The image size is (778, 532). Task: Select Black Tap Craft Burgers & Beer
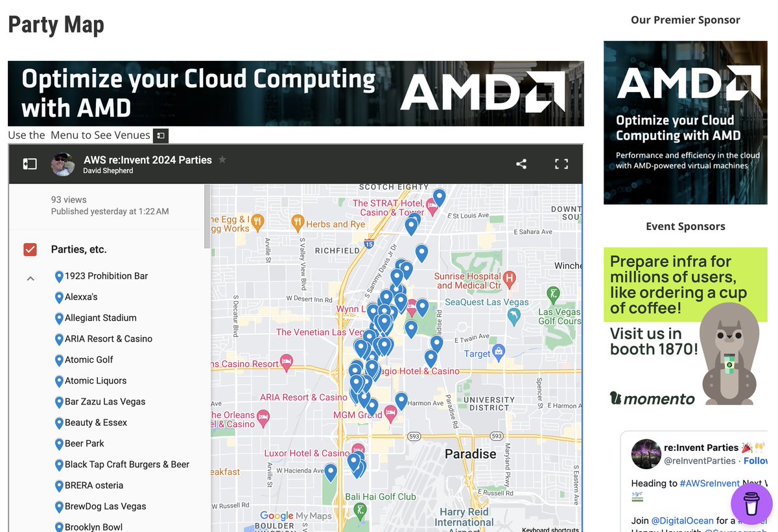coord(127,465)
